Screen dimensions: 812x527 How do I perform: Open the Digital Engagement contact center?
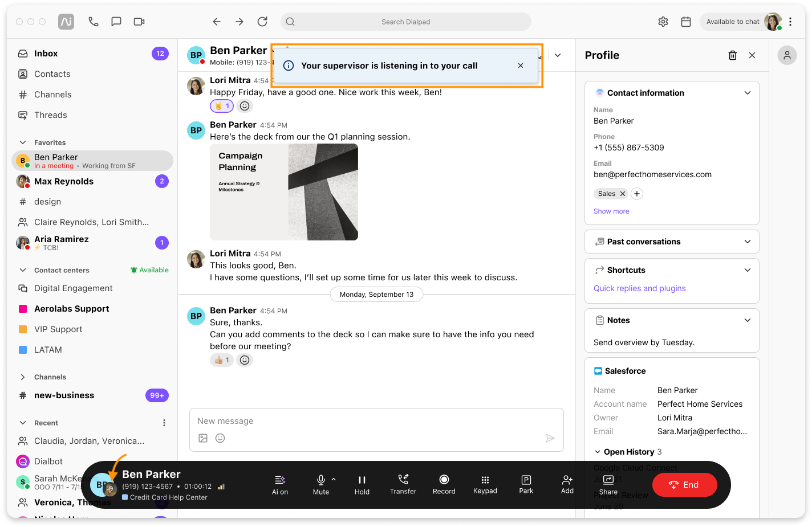click(x=92, y=288)
